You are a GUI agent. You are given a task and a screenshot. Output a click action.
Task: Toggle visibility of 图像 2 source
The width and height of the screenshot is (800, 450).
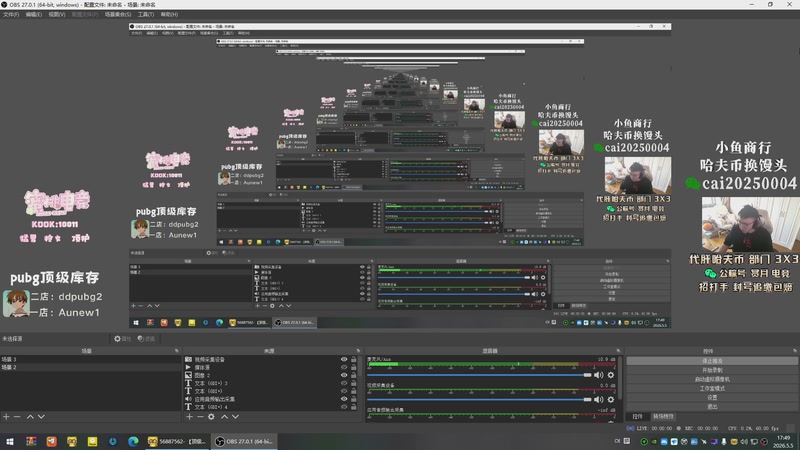pyautogui.click(x=344, y=375)
